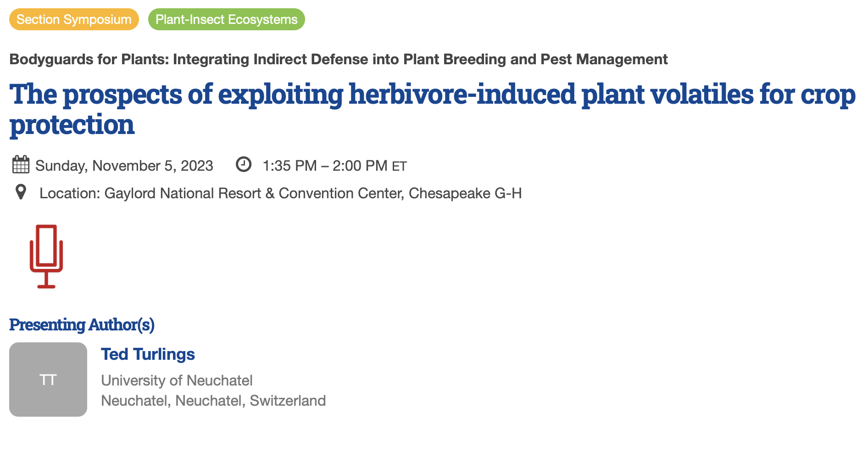This screenshot has width=868, height=458.
Task: Click the calendar icon beside the date
Action: pos(21,165)
